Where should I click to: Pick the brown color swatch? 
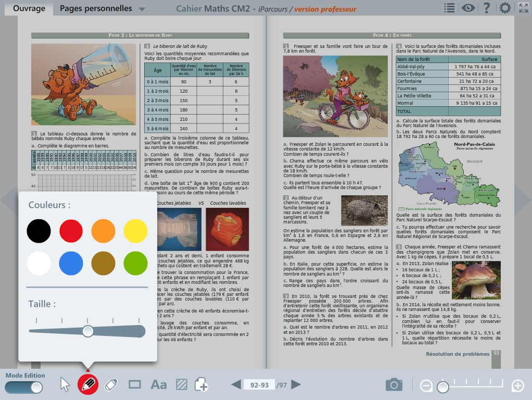point(103,263)
